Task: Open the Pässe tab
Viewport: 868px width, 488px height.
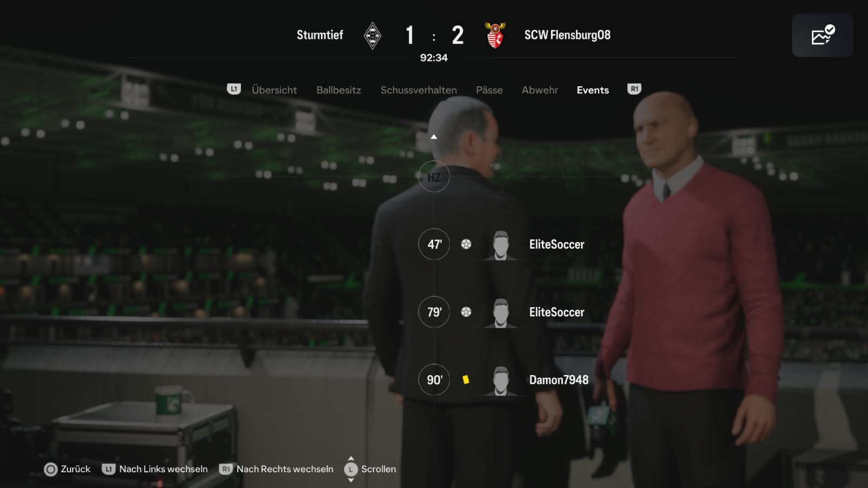Action: coord(489,90)
